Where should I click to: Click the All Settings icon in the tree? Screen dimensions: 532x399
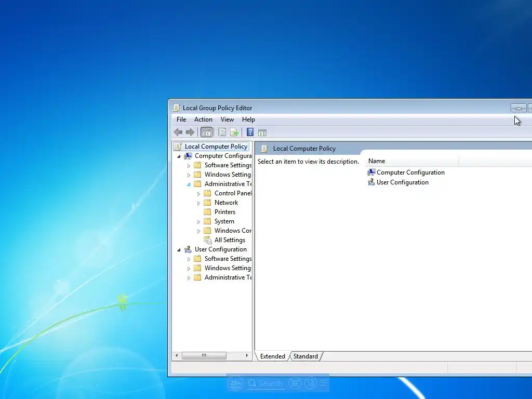click(208, 240)
